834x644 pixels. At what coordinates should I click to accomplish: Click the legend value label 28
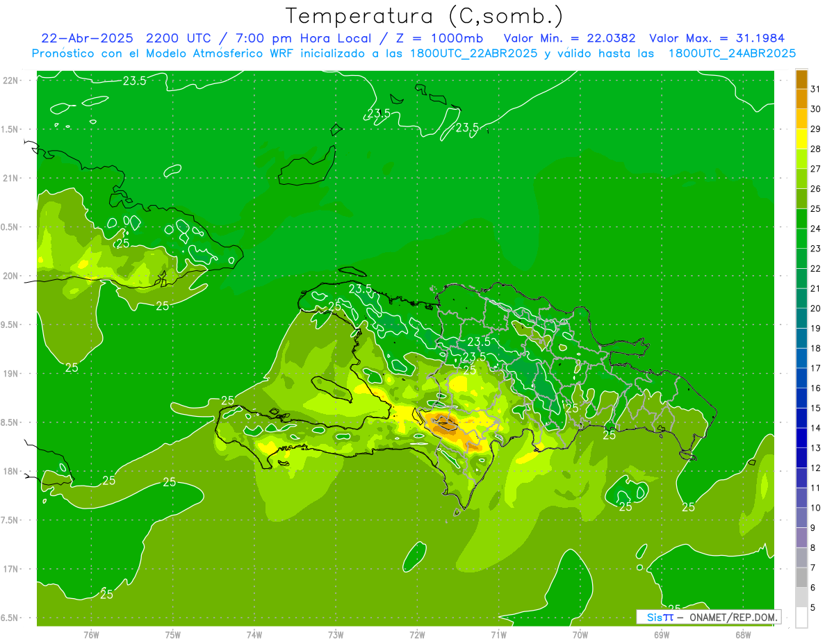tap(815, 149)
